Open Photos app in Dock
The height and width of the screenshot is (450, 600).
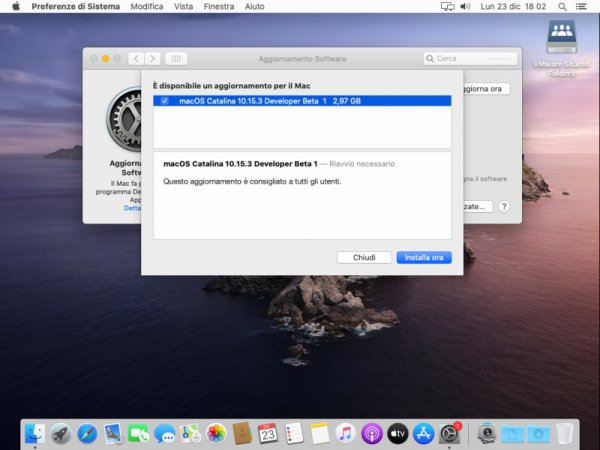(x=216, y=434)
